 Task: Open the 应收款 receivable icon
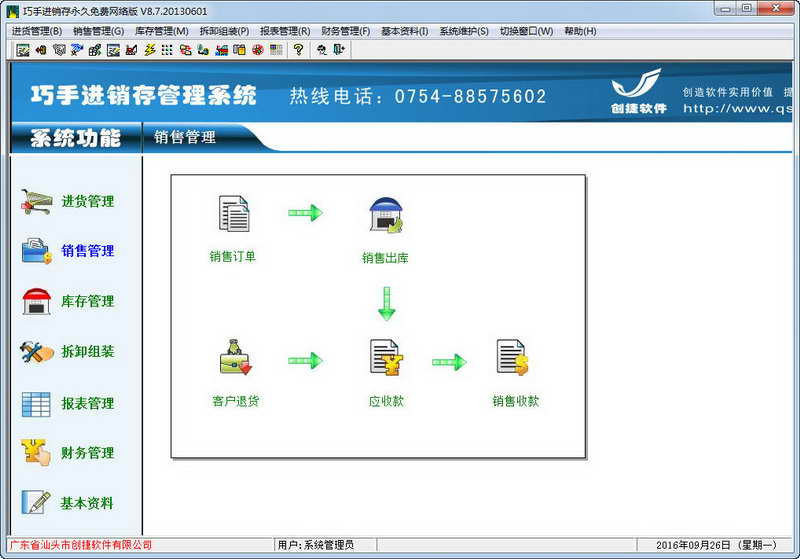point(386,358)
